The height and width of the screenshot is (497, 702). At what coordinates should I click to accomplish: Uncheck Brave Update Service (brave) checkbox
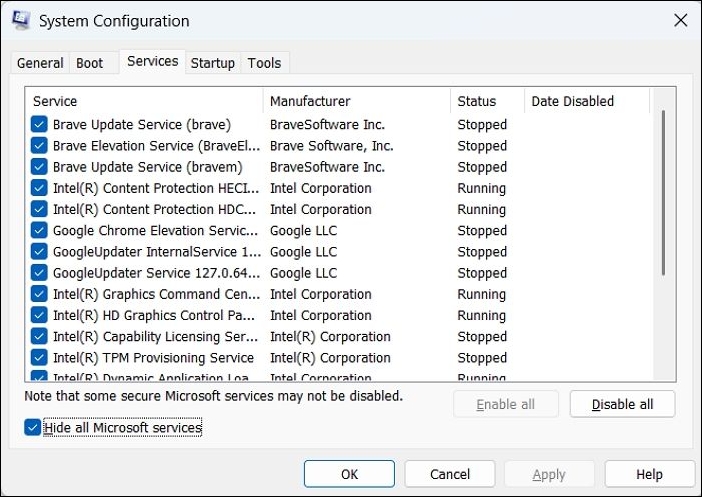39,125
